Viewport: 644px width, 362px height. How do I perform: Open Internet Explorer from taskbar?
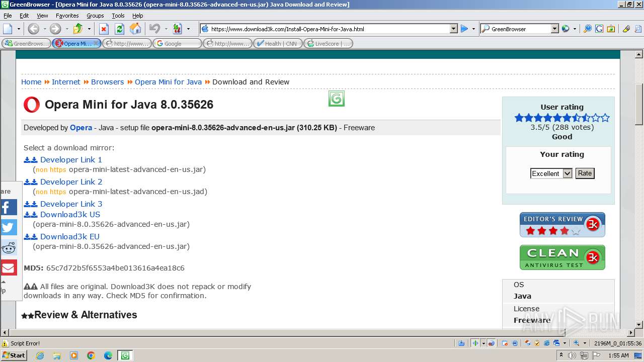(40, 355)
